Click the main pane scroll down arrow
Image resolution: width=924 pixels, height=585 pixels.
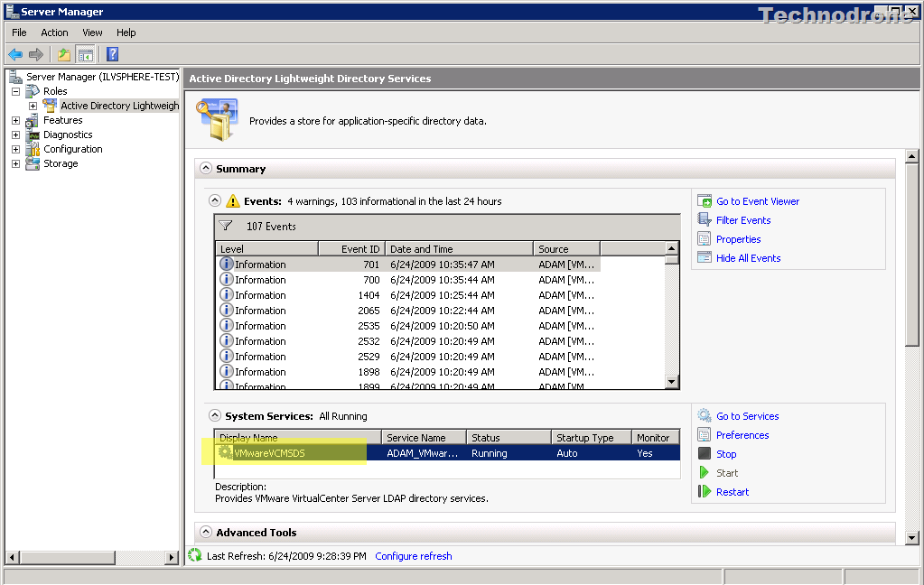point(911,536)
